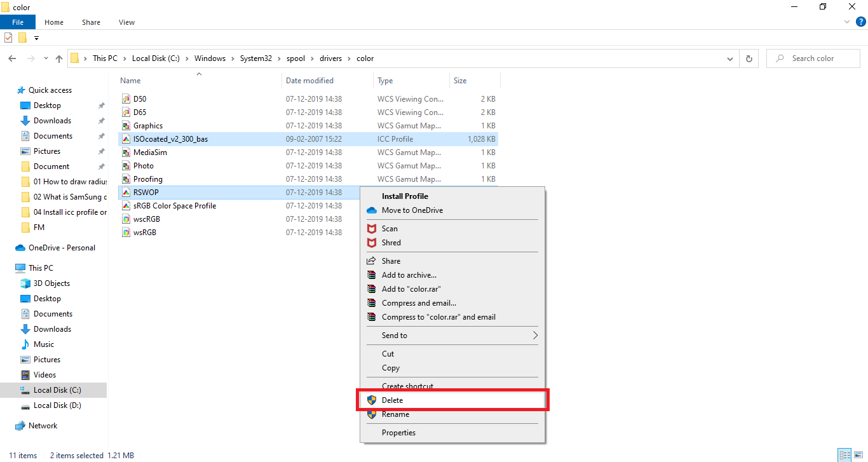The height and width of the screenshot is (462, 868).
Task: Click the Graphics file icon
Action: point(126,126)
